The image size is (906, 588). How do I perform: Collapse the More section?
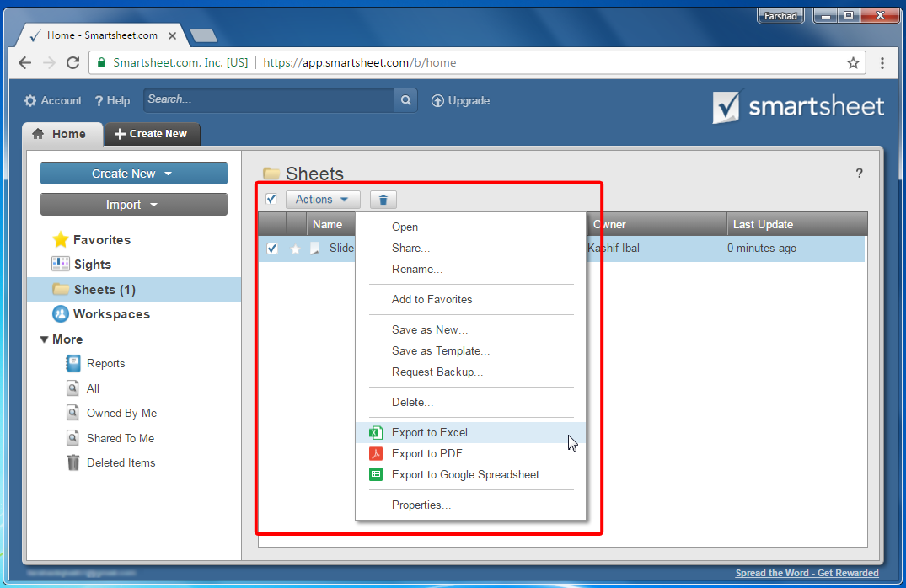pos(44,339)
